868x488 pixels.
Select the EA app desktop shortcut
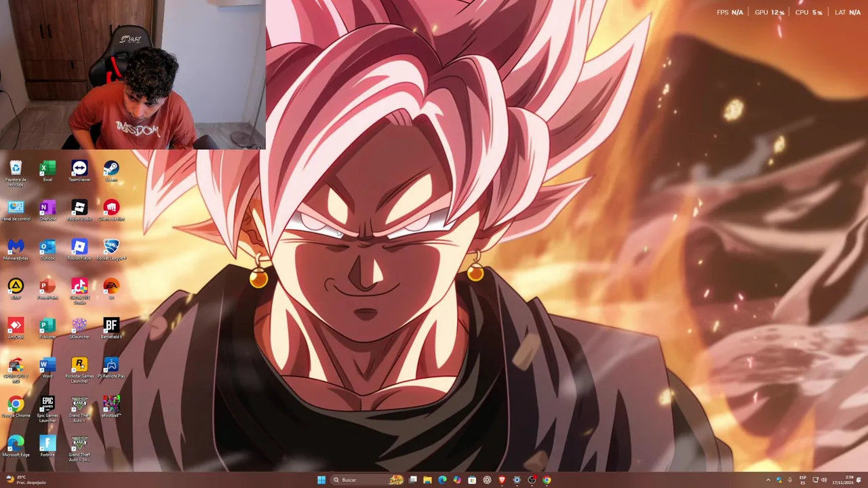111,289
